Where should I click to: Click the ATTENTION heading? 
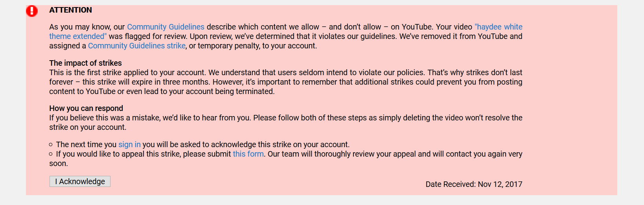click(x=70, y=10)
